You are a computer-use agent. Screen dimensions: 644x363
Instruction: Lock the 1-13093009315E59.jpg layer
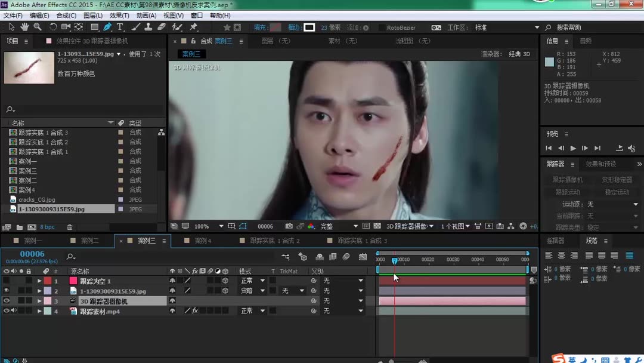pyautogui.click(x=30, y=291)
